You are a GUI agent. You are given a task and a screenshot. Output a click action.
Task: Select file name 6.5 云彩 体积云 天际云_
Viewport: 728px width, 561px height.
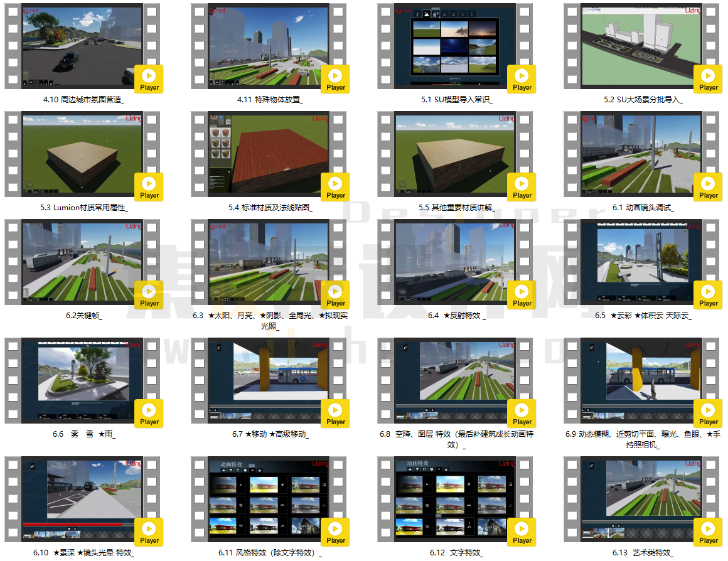click(643, 316)
